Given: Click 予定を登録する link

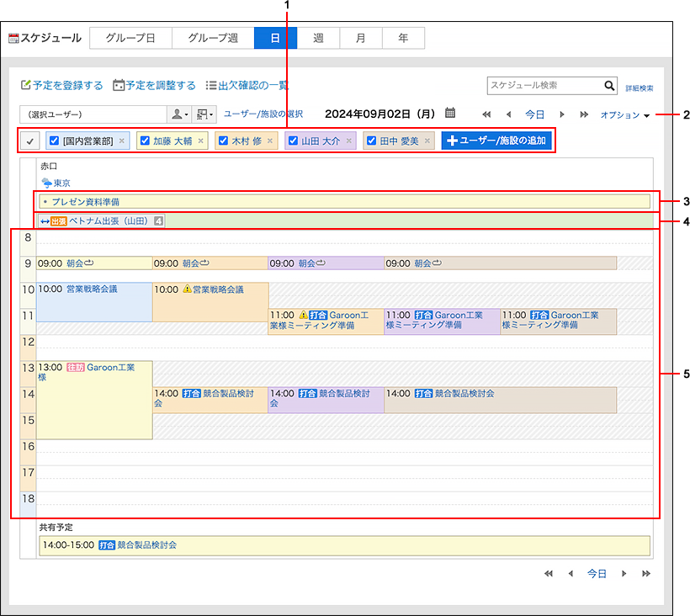Looking at the screenshot, I should 62,85.
